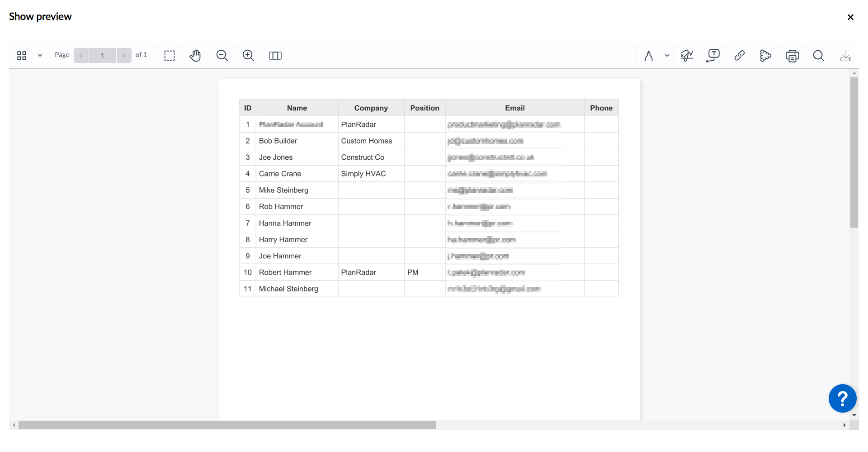
Task: Open the help question mark button
Action: pyautogui.click(x=842, y=399)
